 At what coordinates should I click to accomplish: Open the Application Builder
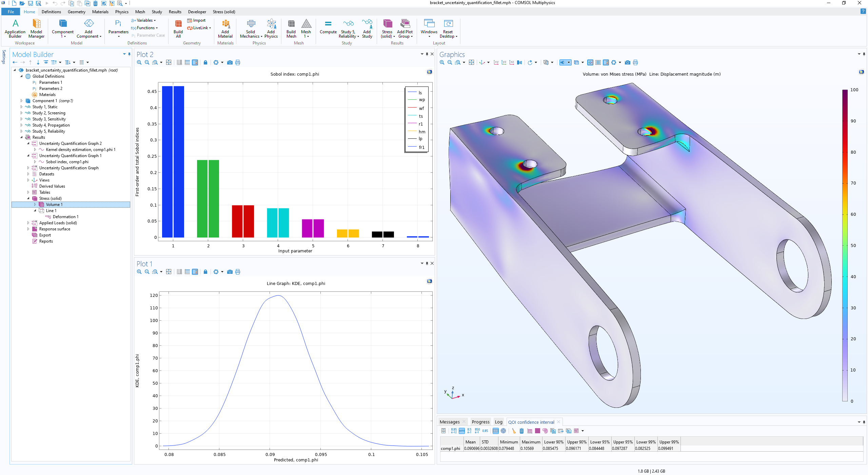click(15, 29)
